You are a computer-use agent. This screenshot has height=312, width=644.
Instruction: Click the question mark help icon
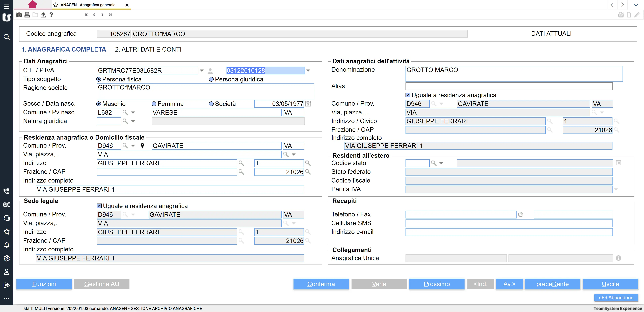click(x=51, y=15)
